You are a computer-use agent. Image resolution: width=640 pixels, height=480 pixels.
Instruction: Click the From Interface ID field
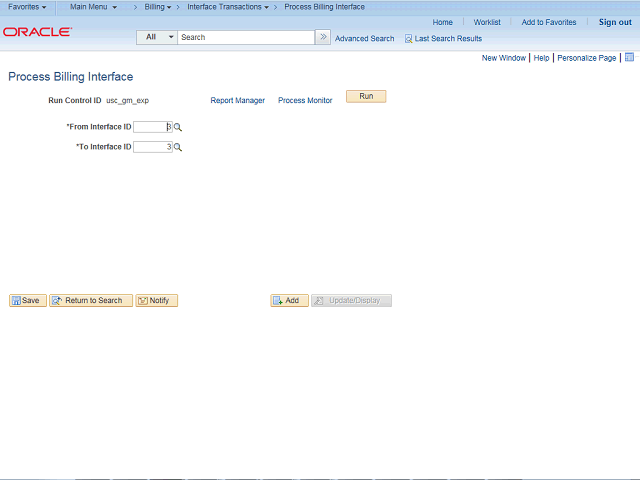point(153,127)
